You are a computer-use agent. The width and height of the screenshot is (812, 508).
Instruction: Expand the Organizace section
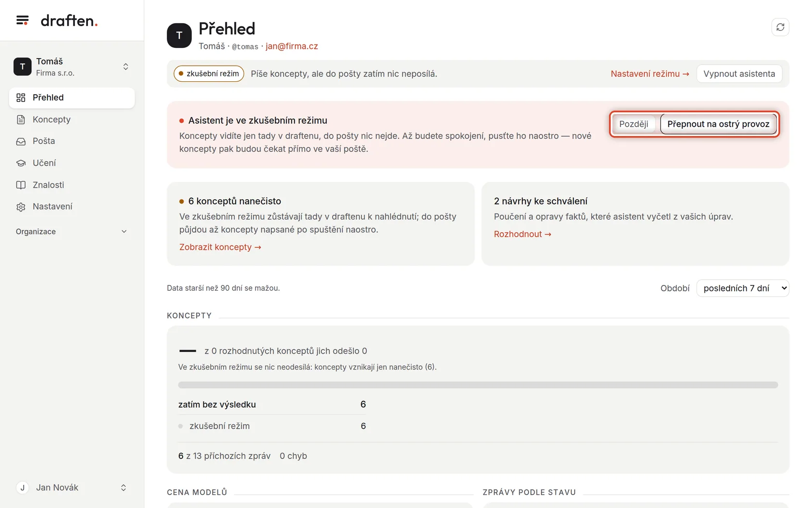pyautogui.click(x=72, y=231)
